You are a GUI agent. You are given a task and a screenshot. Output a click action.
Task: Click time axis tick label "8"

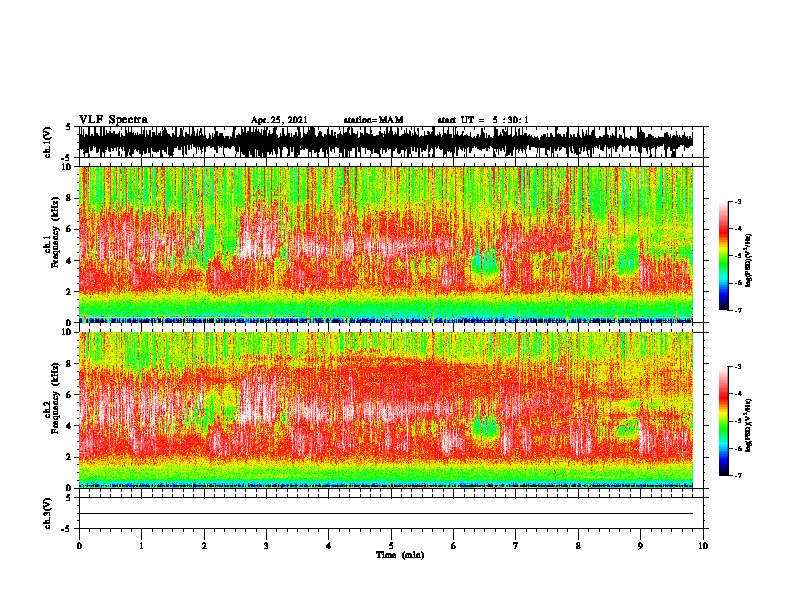578,546
